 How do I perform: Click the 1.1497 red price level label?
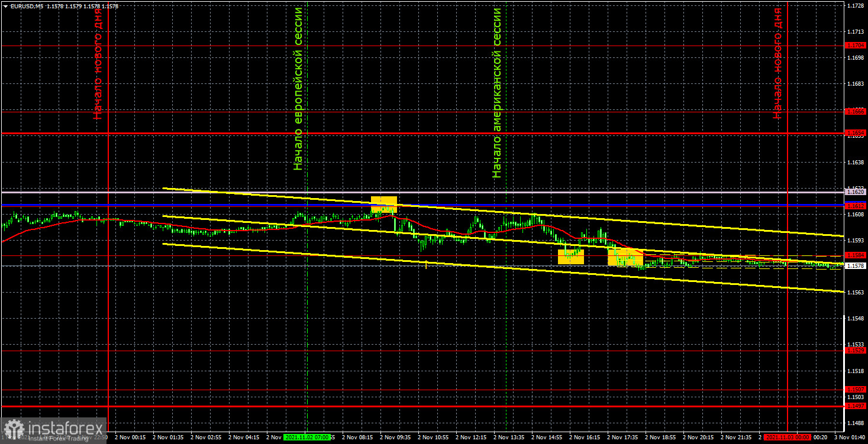[x=856, y=406]
